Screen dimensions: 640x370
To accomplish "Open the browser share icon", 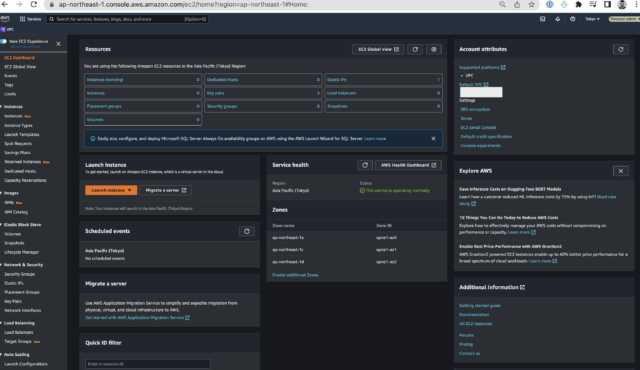I will (517, 4).
